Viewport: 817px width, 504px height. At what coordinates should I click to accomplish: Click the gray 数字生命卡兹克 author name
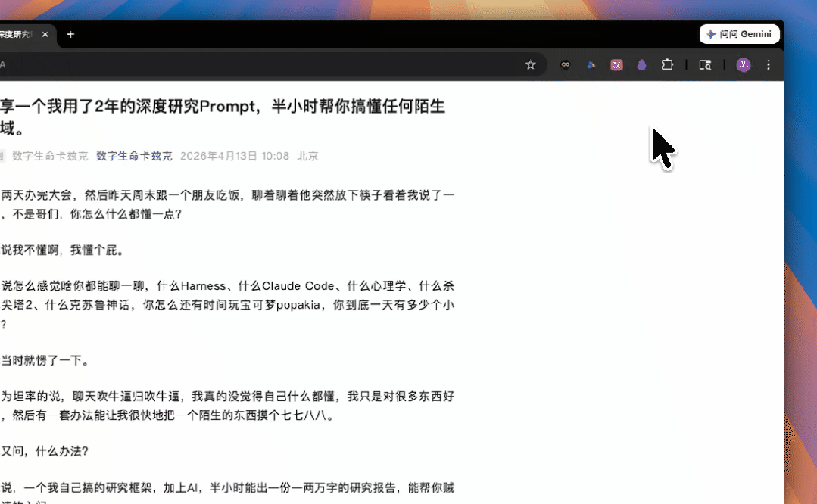(50, 156)
